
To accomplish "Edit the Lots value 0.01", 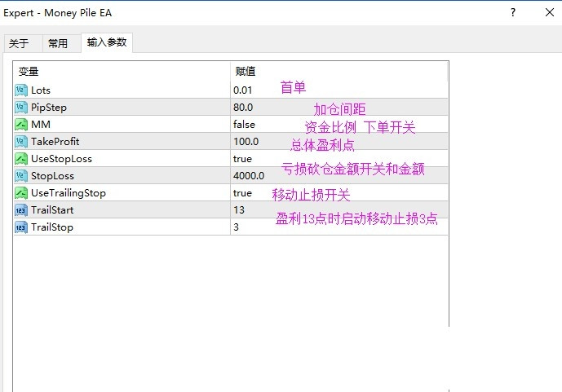I will pos(244,90).
